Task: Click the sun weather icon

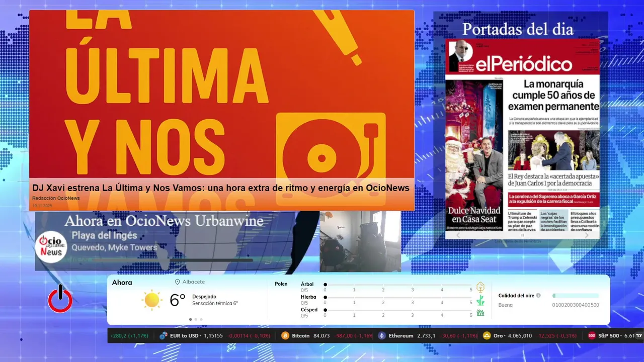Action: point(152,300)
